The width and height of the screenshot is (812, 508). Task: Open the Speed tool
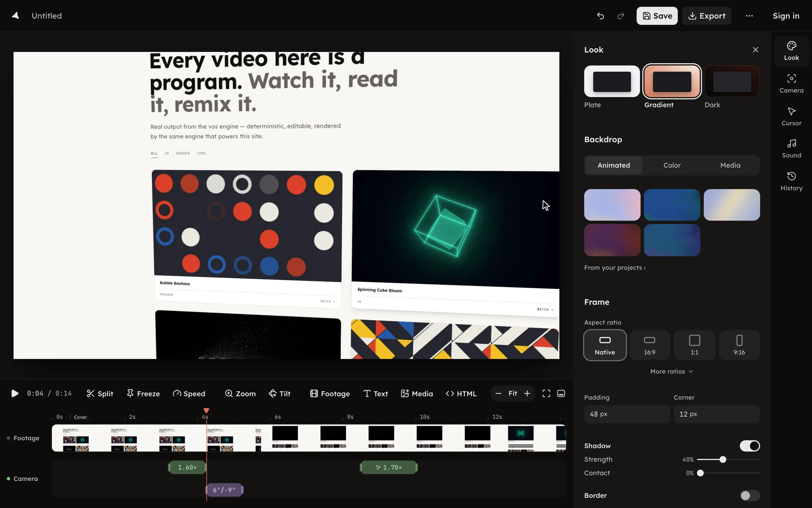189,393
